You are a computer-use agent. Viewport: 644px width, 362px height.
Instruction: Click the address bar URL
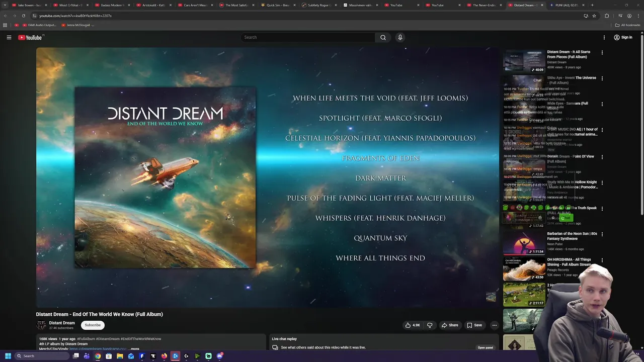tap(75, 16)
